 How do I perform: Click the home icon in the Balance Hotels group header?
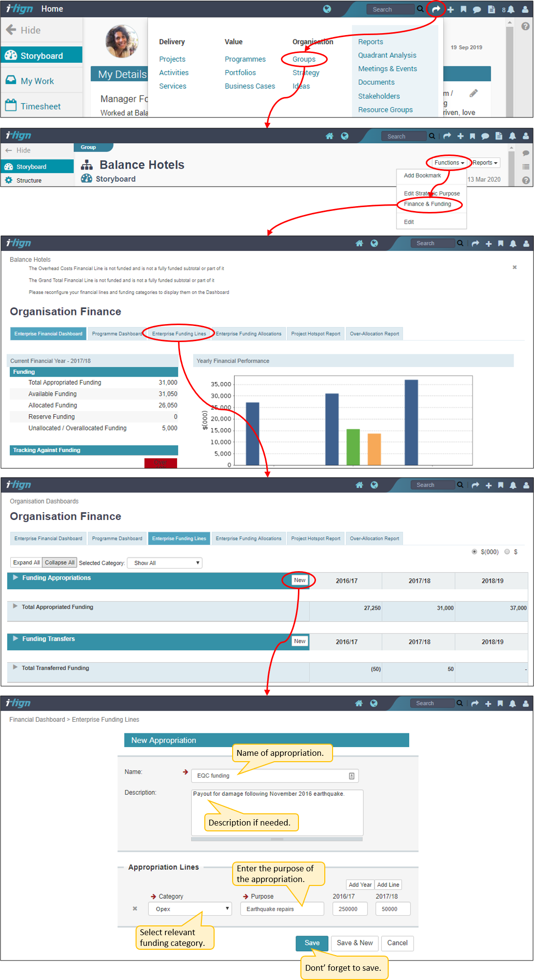click(330, 136)
